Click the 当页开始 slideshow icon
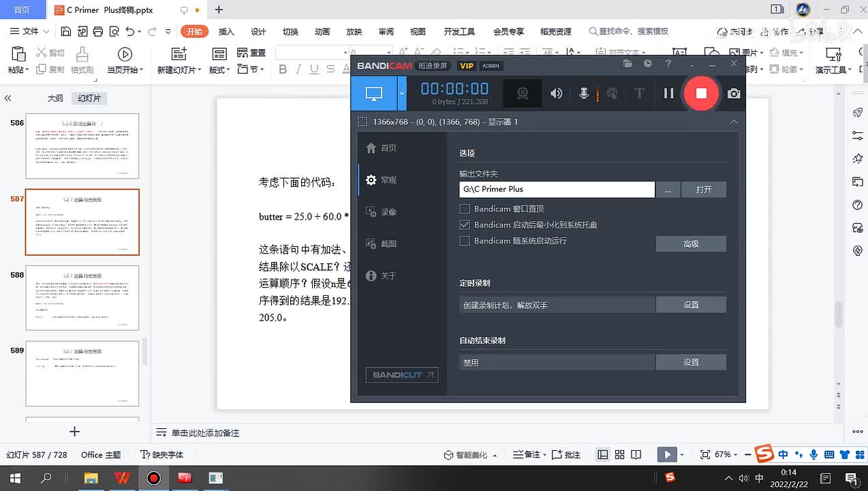This screenshot has width=868, height=491. click(125, 55)
